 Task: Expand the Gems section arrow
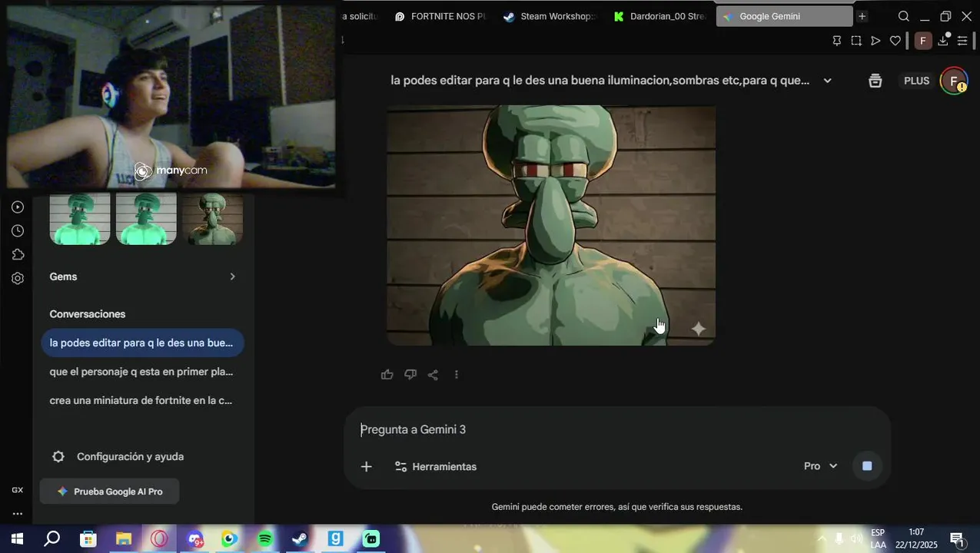tap(232, 276)
